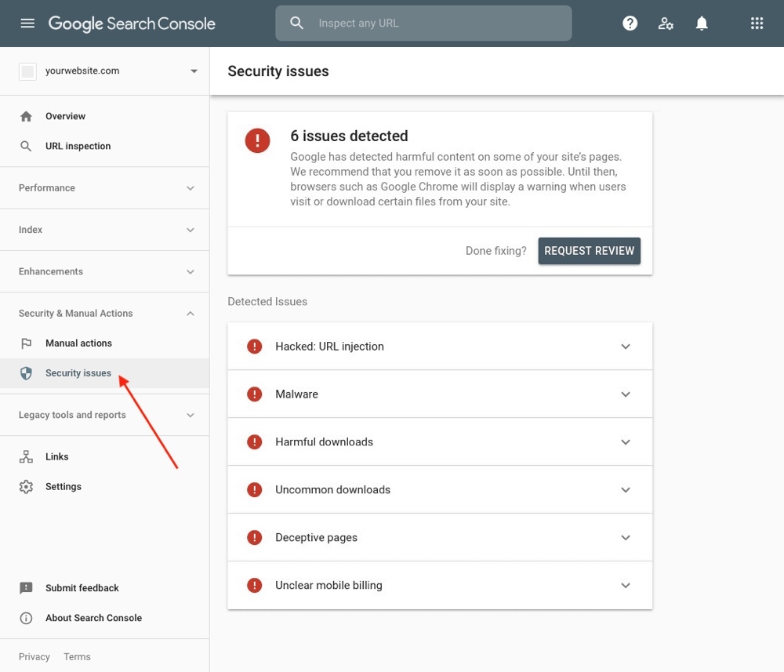Open the yourwebsite.com property dropdown
Image resolution: width=784 pixels, height=672 pixels.
(x=194, y=71)
